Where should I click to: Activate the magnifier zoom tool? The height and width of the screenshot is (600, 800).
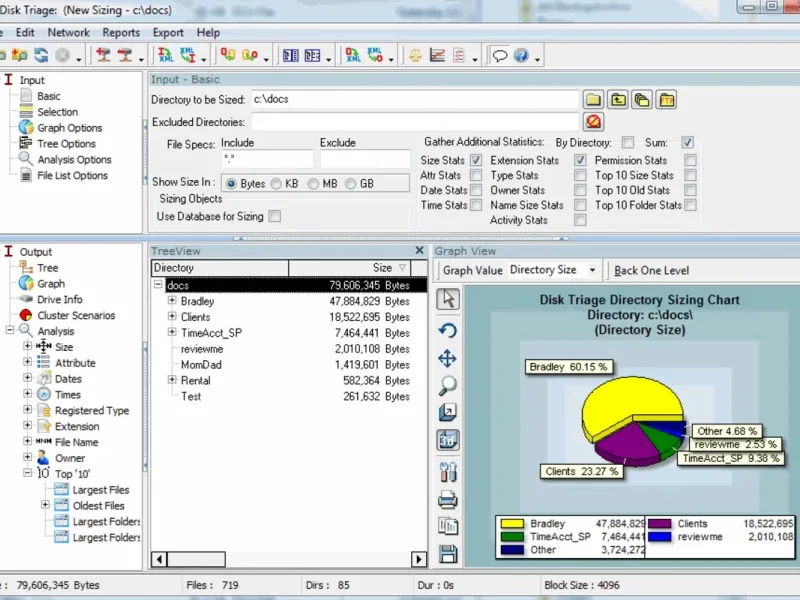448,385
